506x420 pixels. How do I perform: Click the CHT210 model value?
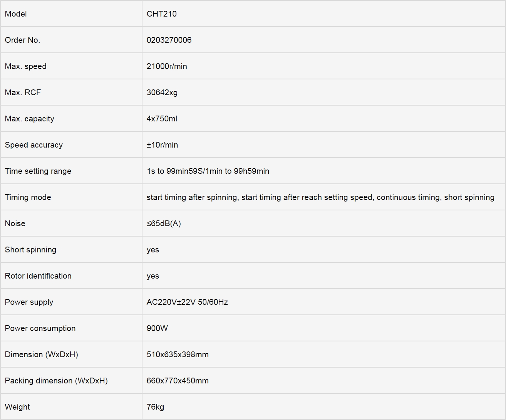[x=162, y=14]
